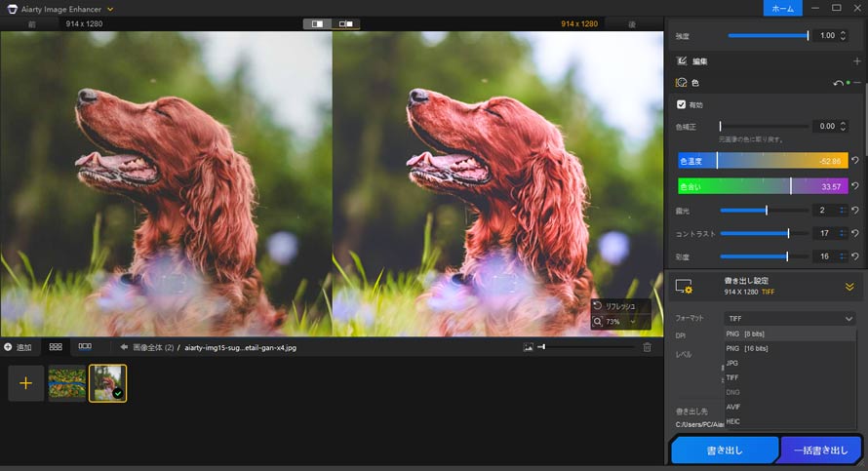Click the 書き出し export button
The width and height of the screenshot is (868, 471).
(x=725, y=450)
